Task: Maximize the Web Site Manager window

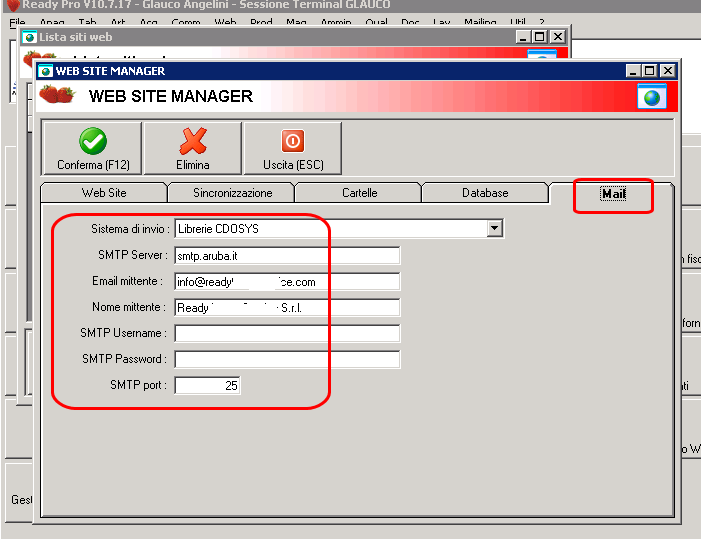Action: point(650,71)
